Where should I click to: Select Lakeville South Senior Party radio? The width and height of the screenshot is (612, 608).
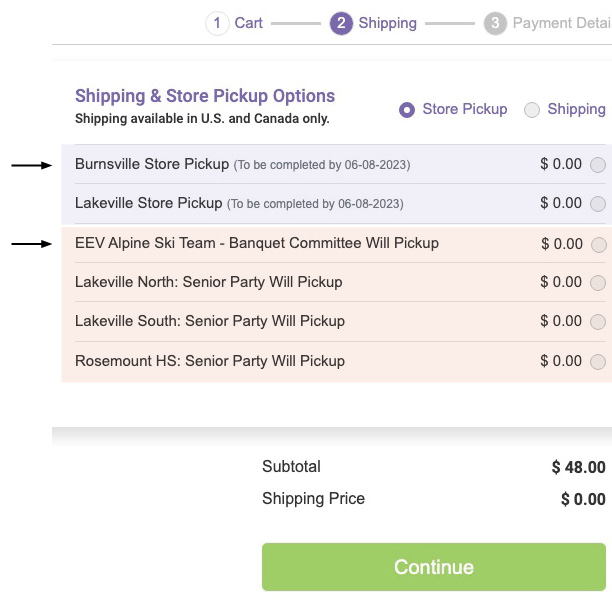click(x=598, y=322)
